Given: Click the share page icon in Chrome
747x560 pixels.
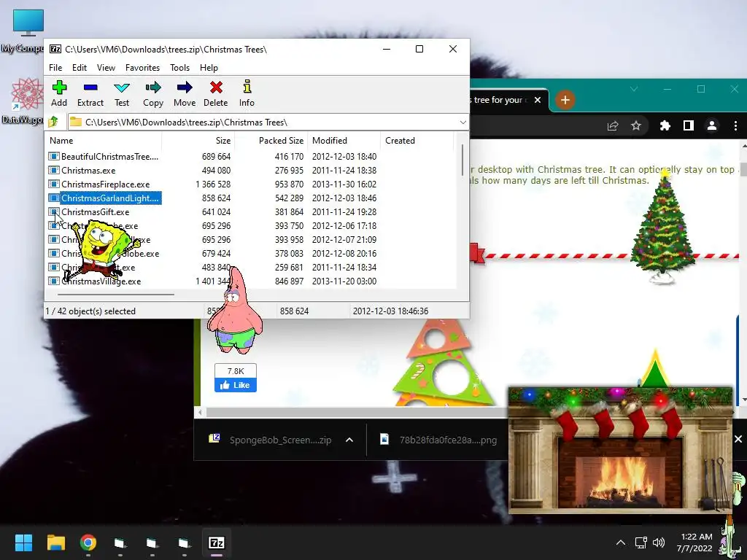Looking at the screenshot, I should click(x=613, y=125).
